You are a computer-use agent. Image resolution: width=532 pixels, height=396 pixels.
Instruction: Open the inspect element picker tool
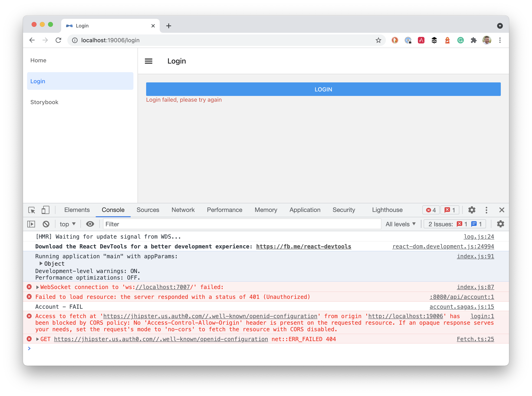pyautogui.click(x=32, y=210)
